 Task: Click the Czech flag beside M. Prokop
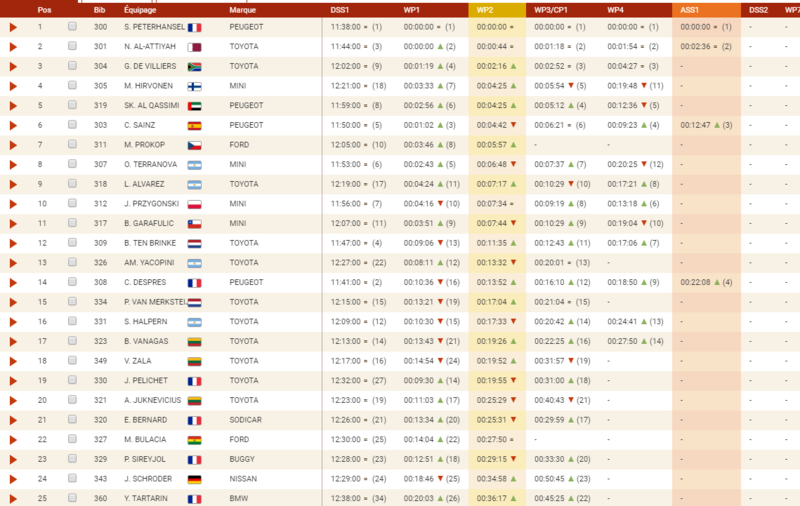coord(194,145)
